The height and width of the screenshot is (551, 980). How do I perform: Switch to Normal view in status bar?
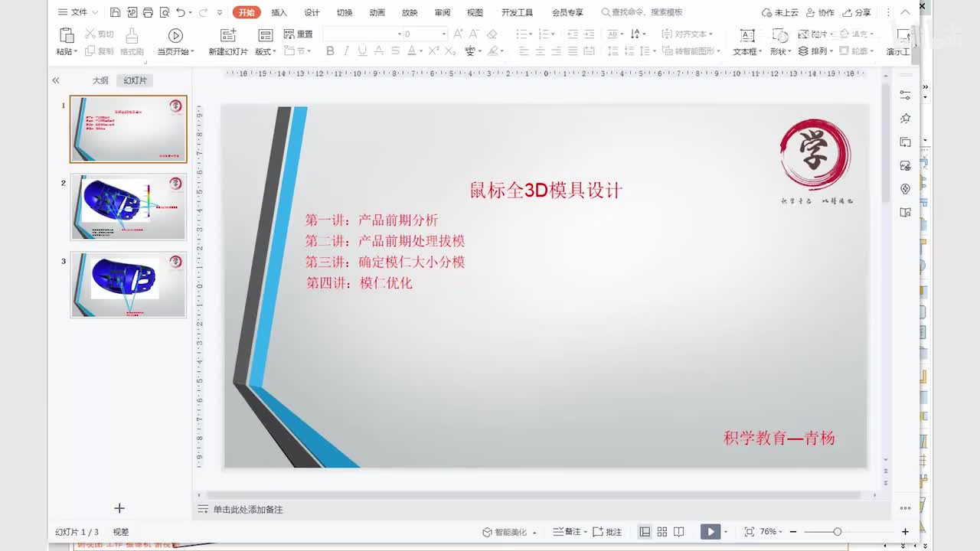click(645, 532)
